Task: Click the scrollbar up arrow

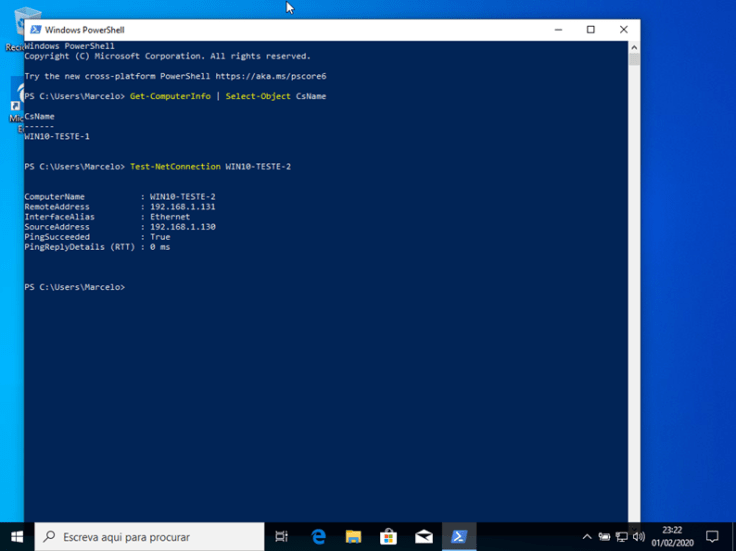Action: (634, 47)
